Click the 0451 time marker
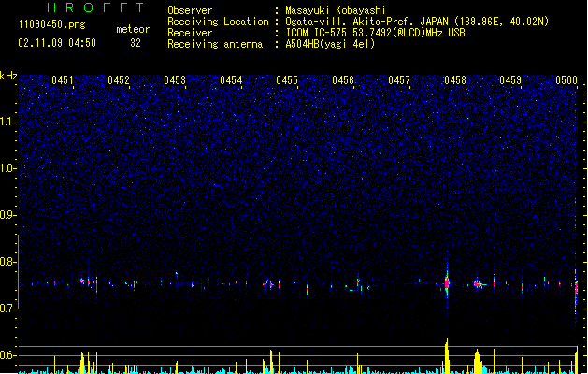 click(63, 79)
